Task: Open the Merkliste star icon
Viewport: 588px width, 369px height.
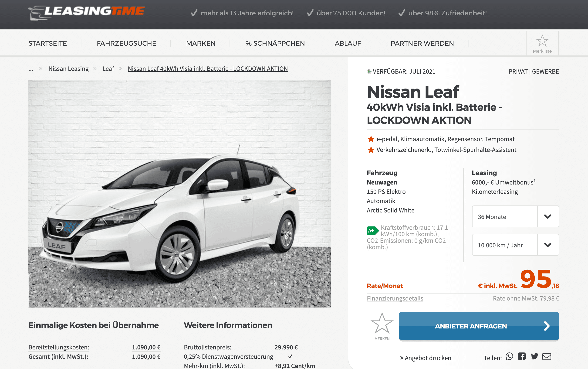Action: pos(542,41)
